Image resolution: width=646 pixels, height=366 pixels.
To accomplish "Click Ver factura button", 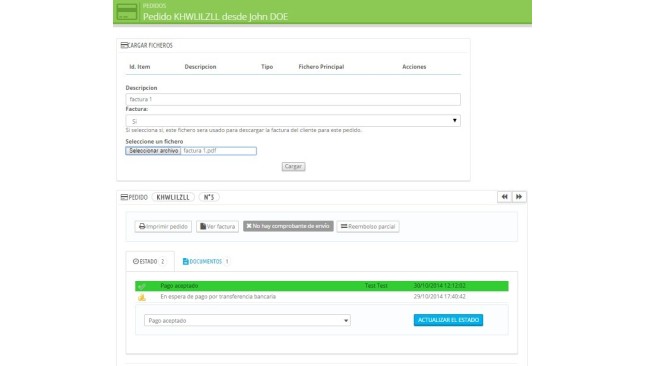I will click(x=218, y=226).
